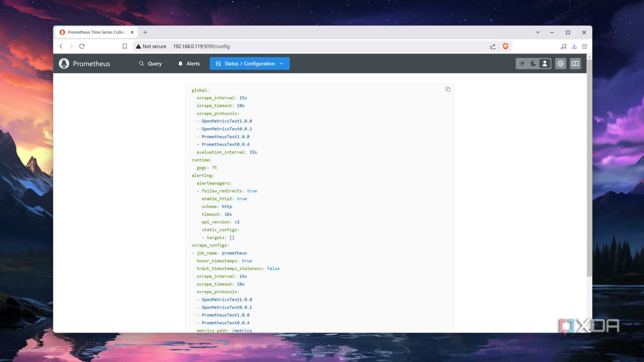Switch to light theme with the sun icon
Image resolution: width=644 pixels, height=362 pixels.
click(x=523, y=63)
